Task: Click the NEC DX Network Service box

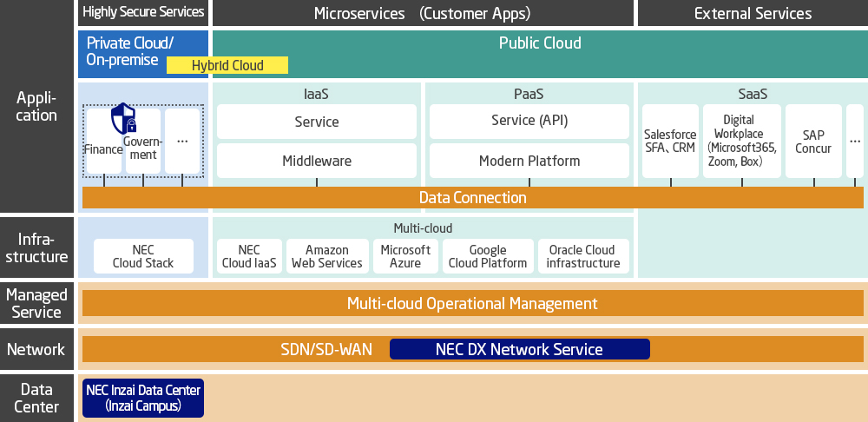Action: [519, 349]
